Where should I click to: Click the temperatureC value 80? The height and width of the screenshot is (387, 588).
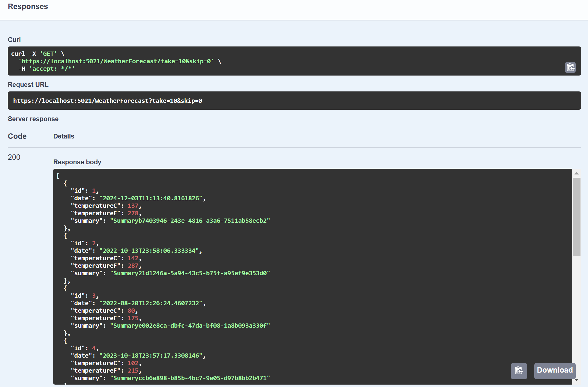pyautogui.click(x=131, y=311)
